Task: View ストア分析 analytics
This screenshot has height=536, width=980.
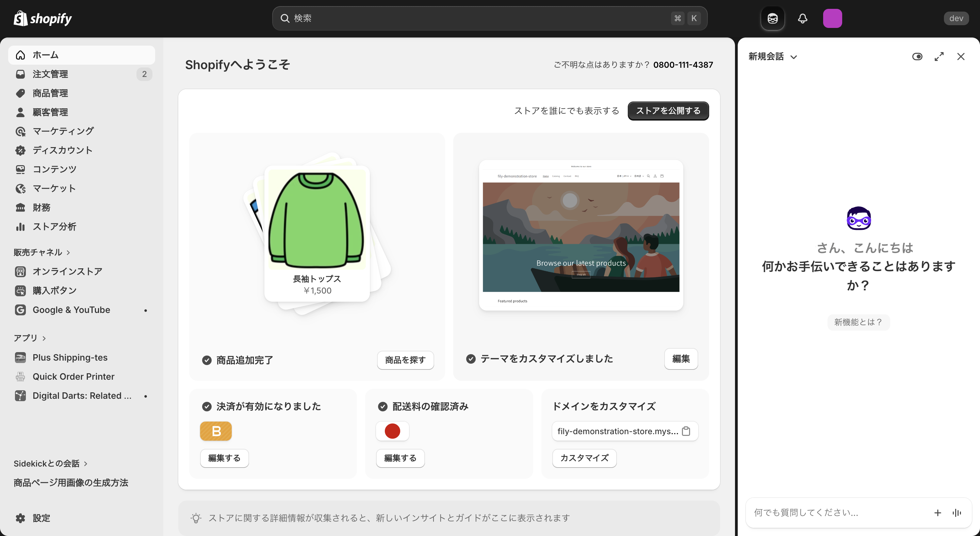Action: point(55,226)
